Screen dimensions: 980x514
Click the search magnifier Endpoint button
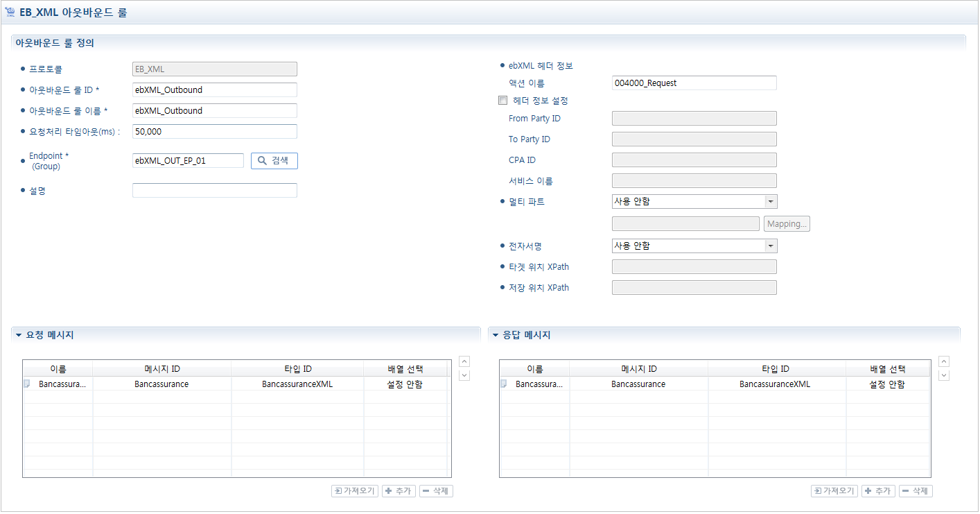pyautogui.click(x=274, y=161)
